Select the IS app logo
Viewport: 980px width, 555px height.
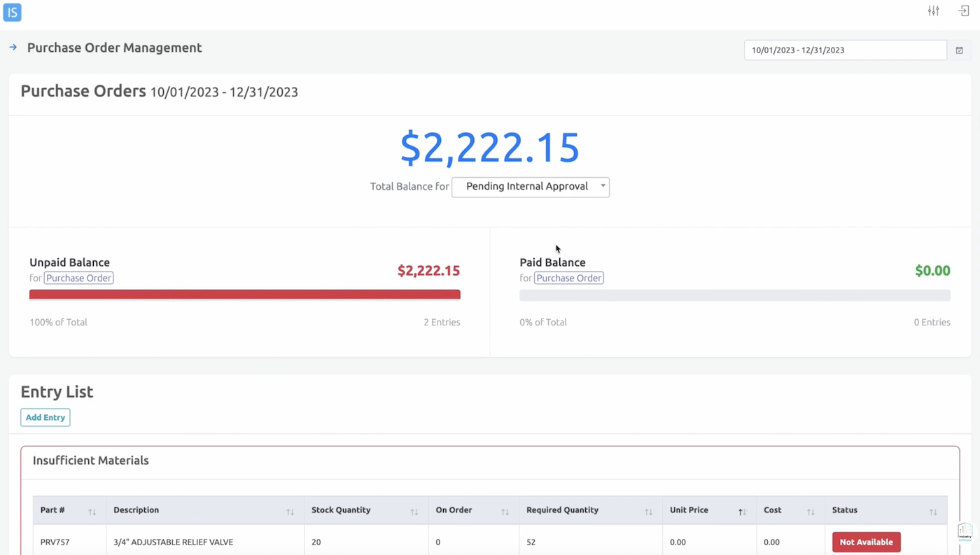point(12,12)
